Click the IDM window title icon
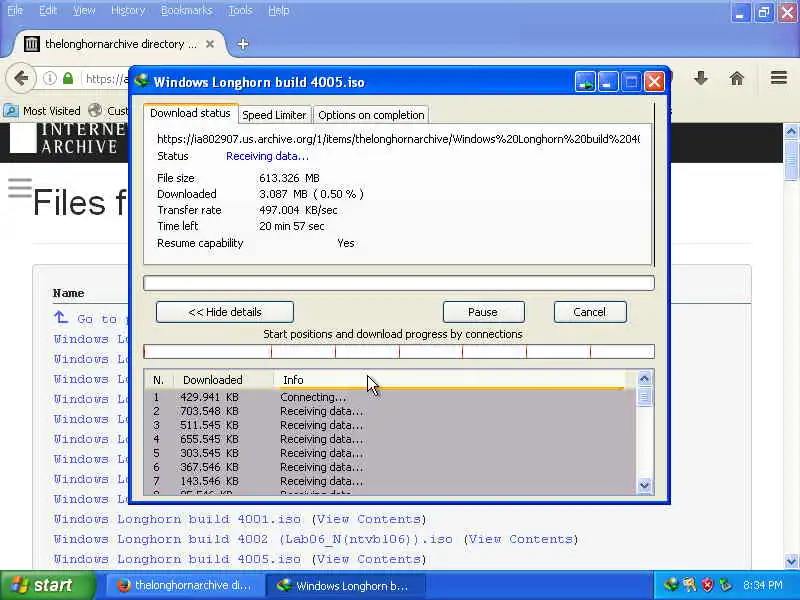The image size is (800, 600). coord(141,81)
